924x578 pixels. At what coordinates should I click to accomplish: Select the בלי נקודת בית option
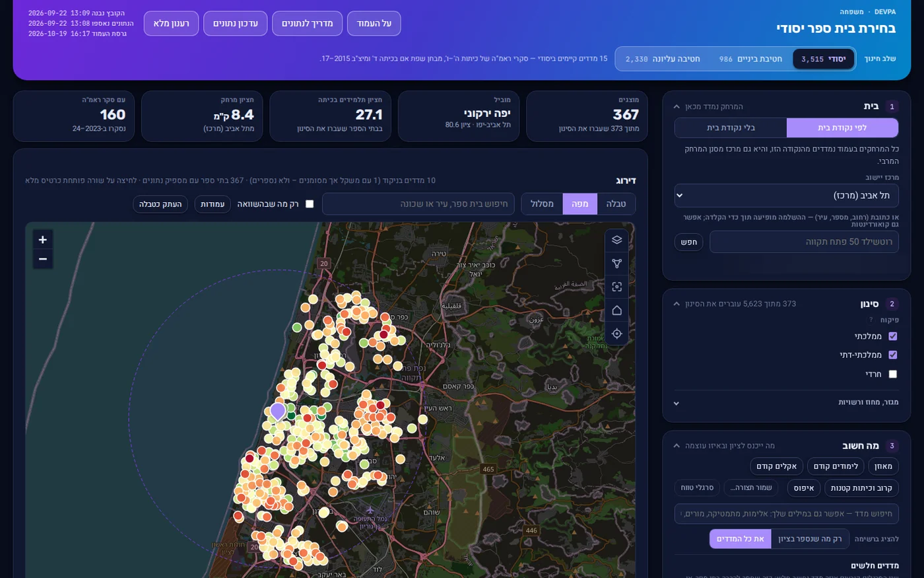click(x=731, y=127)
